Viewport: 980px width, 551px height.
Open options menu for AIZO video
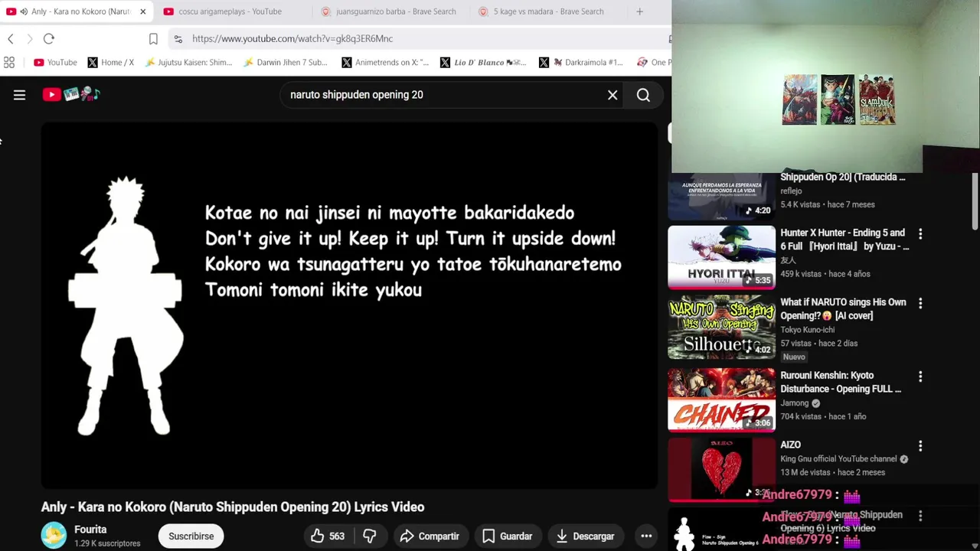pos(920,445)
